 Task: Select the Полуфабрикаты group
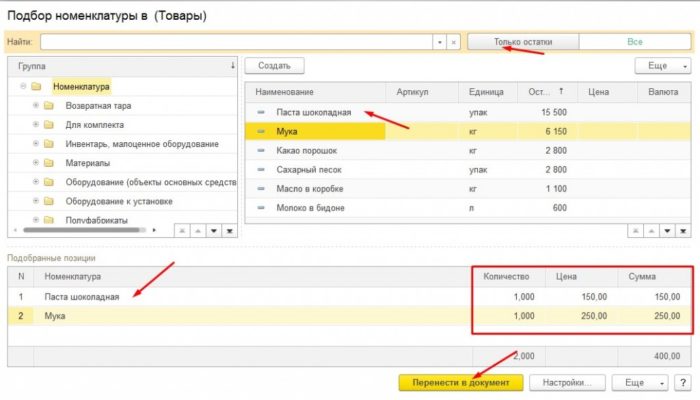96,220
